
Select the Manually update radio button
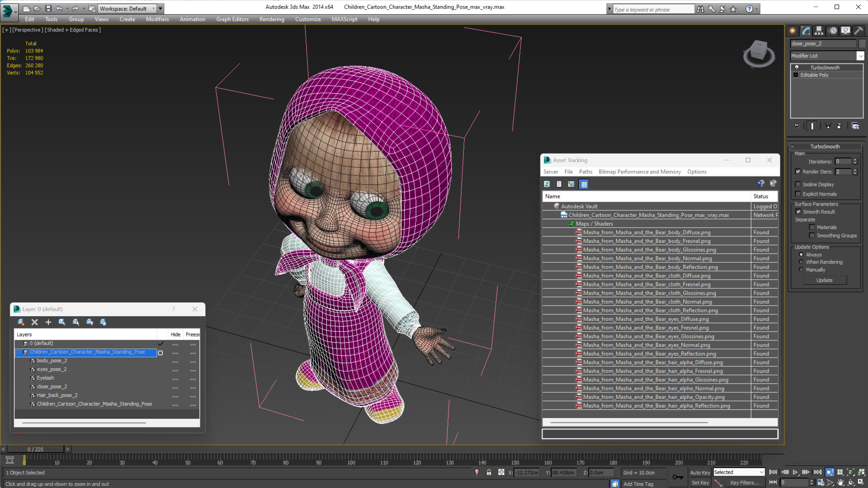(801, 269)
